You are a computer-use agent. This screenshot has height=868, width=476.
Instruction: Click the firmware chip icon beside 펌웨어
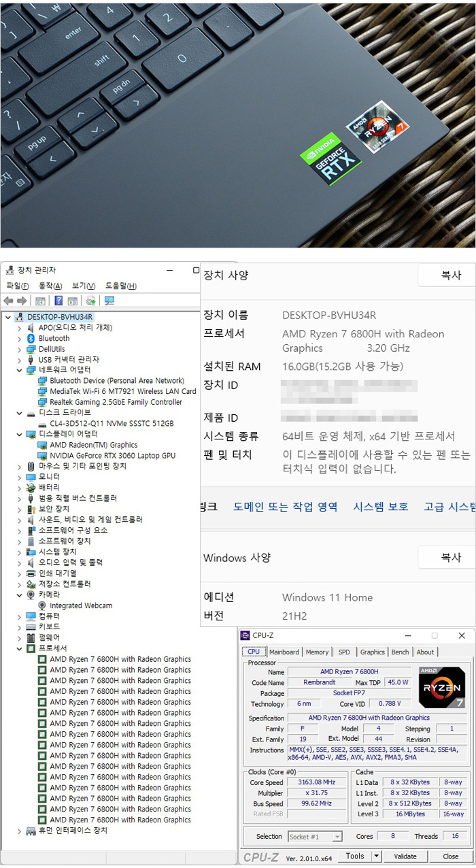click(x=31, y=637)
